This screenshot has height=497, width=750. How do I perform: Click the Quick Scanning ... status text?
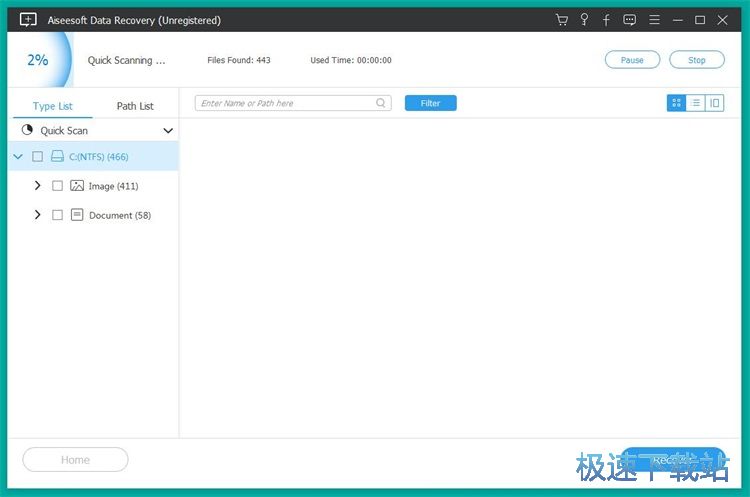click(x=126, y=60)
